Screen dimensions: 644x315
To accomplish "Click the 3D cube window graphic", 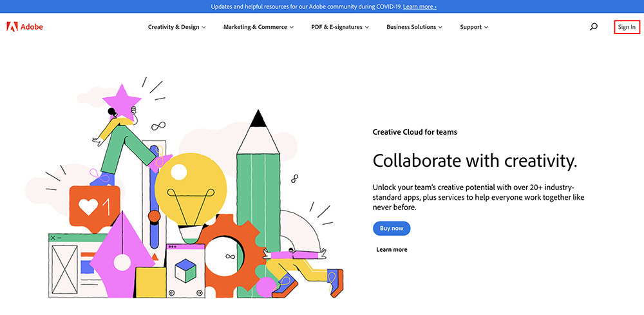I will pyautogui.click(x=185, y=270).
